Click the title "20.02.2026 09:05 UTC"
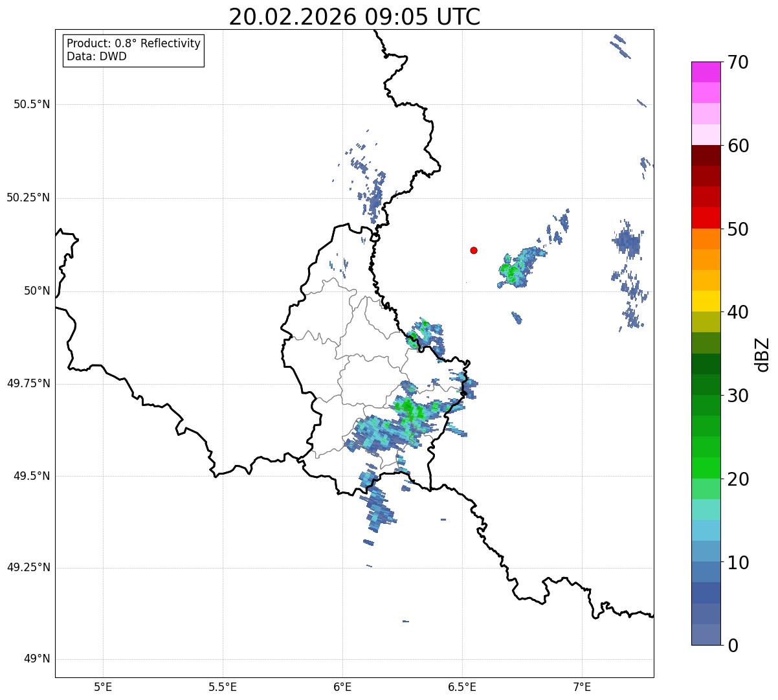 pyautogui.click(x=355, y=17)
